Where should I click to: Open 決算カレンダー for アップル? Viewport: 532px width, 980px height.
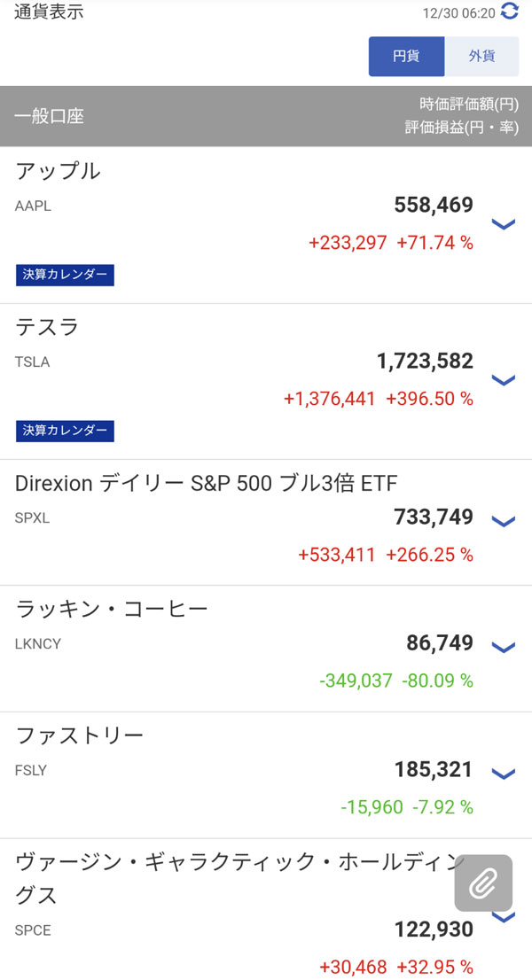click(65, 275)
